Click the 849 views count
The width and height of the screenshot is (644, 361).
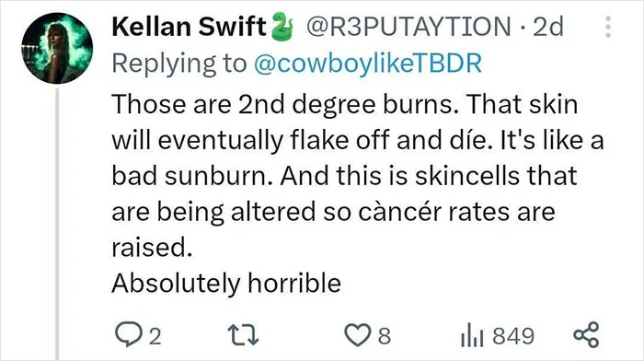513,336
